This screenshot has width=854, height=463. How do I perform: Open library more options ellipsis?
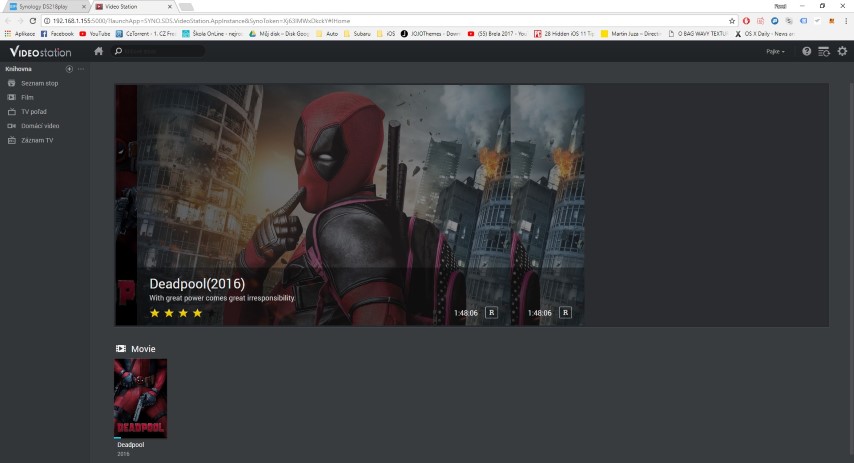coord(81,69)
